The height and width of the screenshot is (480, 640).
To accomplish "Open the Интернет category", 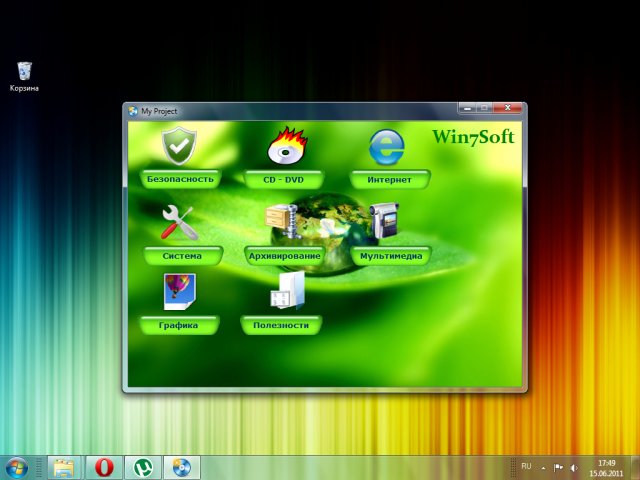I will (390, 180).
